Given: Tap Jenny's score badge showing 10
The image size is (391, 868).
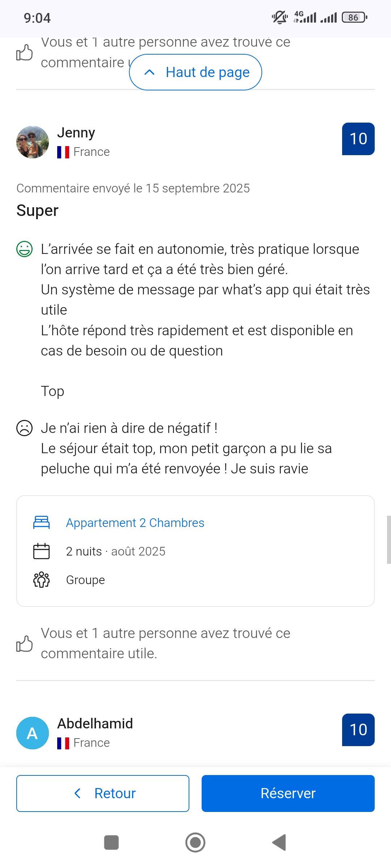Looking at the screenshot, I should (358, 139).
